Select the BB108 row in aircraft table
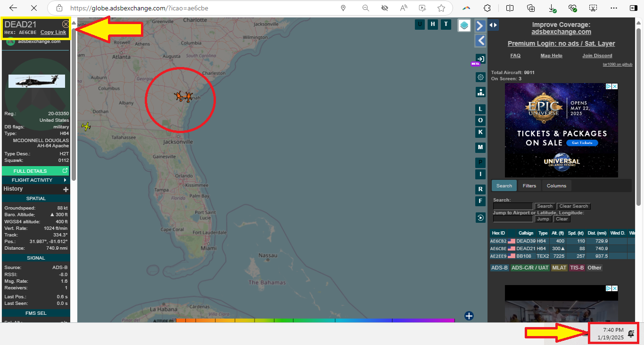Image resolution: width=644 pixels, height=345 pixels. (x=562, y=256)
